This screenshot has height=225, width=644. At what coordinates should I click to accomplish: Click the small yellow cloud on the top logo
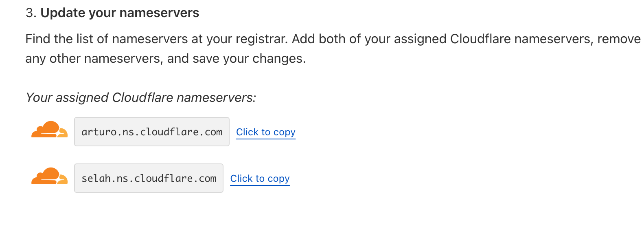(x=62, y=133)
